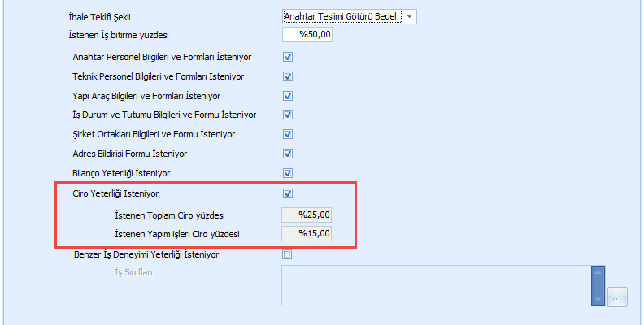
Task: Open the İhale Teklifi Şekli dropdown arrow
Action: [x=409, y=16]
